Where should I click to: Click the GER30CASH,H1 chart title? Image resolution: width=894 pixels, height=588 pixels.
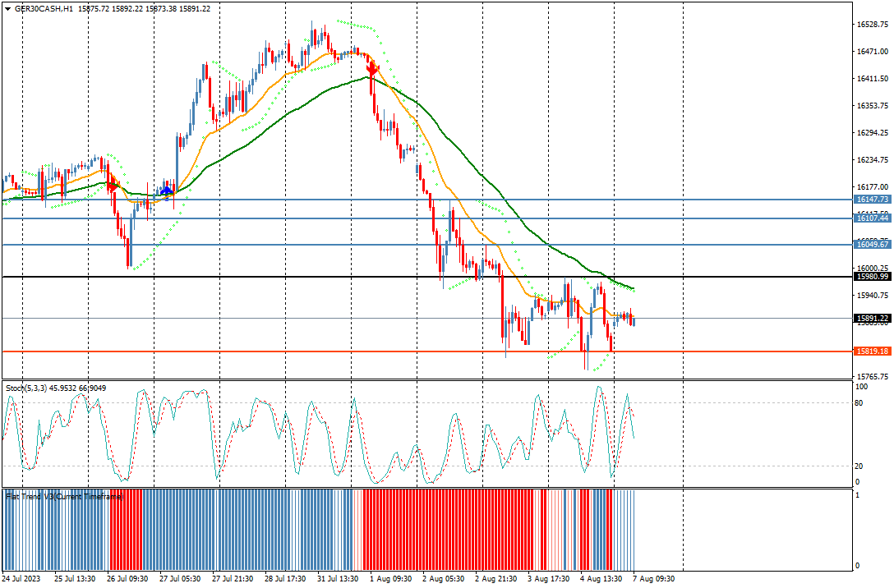[x=44, y=8]
